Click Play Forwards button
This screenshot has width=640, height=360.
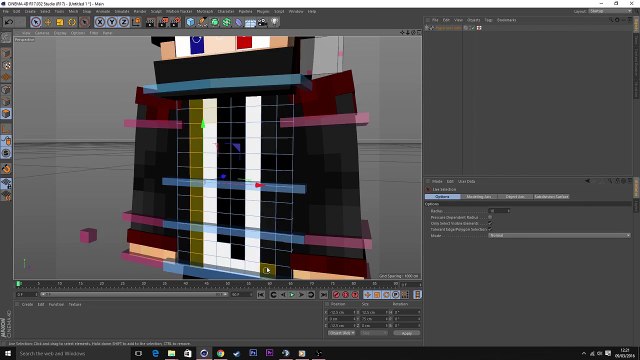point(292,295)
